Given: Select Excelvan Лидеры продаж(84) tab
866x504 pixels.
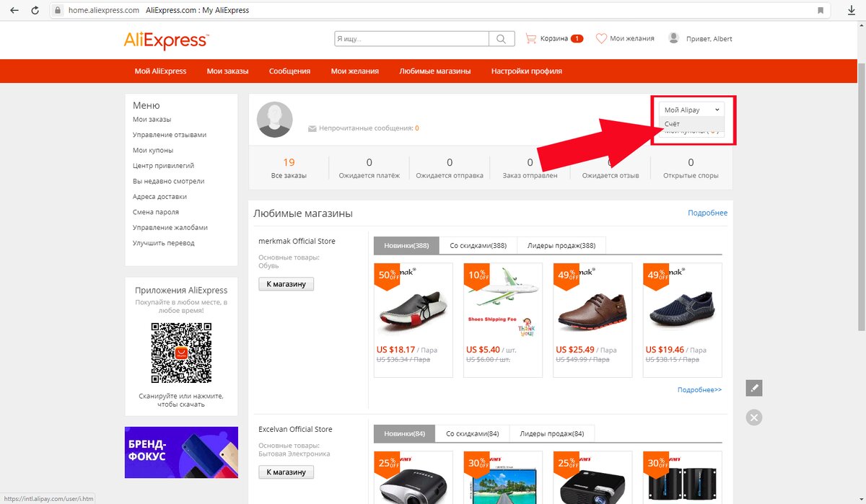Looking at the screenshot, I should [551, 433].
